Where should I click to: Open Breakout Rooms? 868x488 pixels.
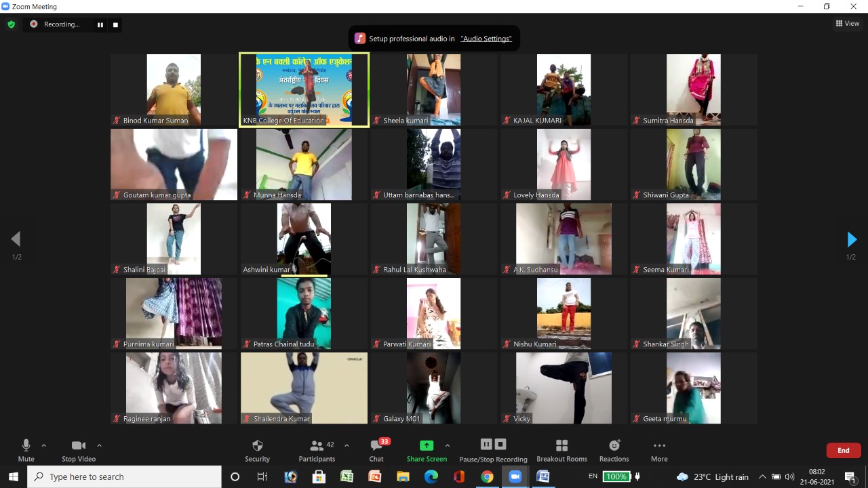tap(561, 450)
